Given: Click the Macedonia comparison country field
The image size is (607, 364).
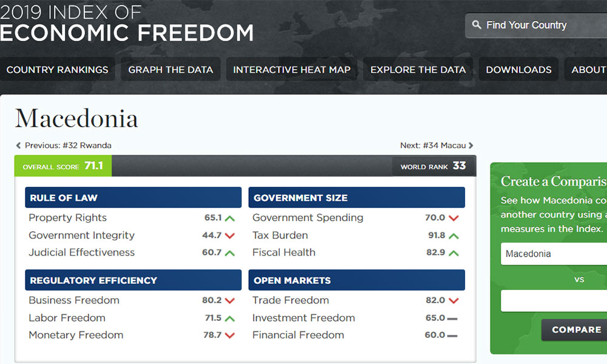Looking at the screenshot, I should pos(554,254).
